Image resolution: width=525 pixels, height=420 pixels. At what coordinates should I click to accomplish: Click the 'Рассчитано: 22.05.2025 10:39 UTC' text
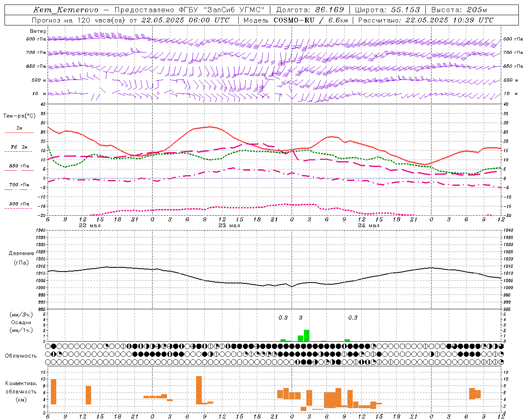pyautogui.click(x=426, y=20)
